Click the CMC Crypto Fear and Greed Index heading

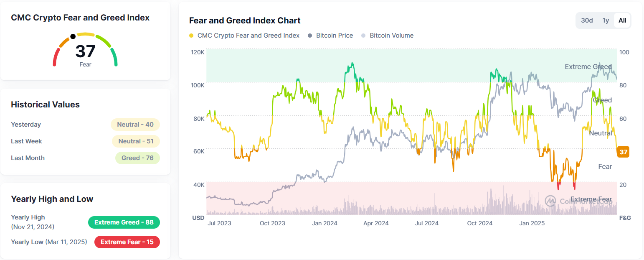point(80,18)
